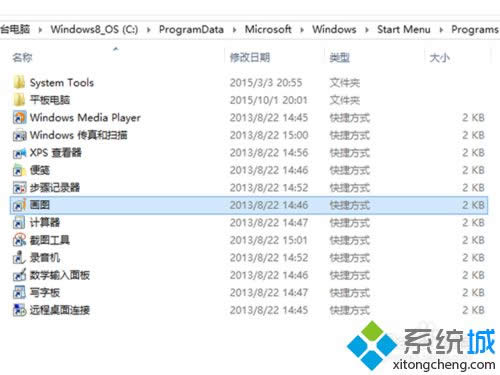
Task: Click the 录音机 file name
Action: click(45, 258)
